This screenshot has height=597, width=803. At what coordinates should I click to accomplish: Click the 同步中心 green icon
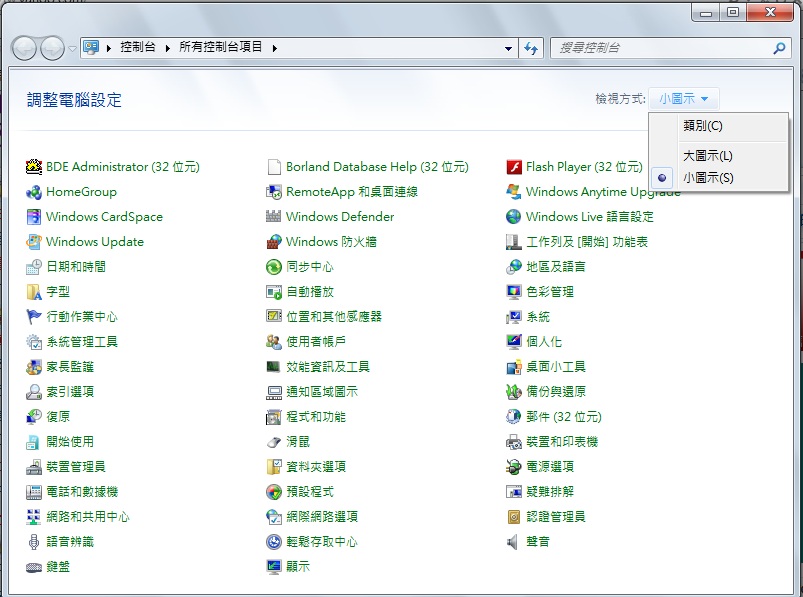point(274,267)
